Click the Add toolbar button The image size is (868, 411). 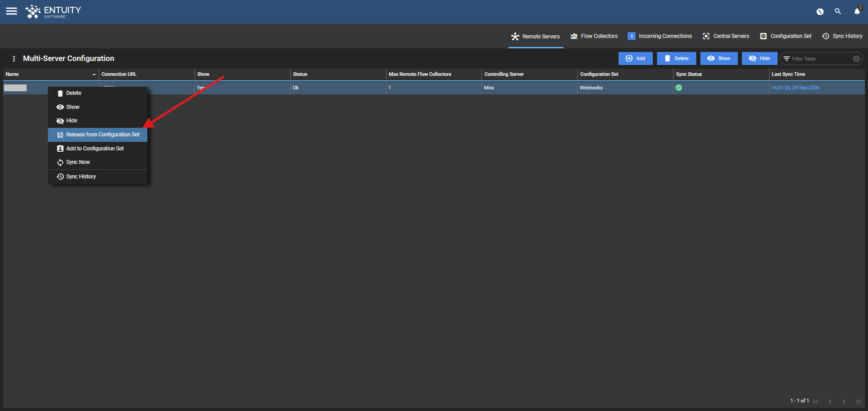pos(635,59)
